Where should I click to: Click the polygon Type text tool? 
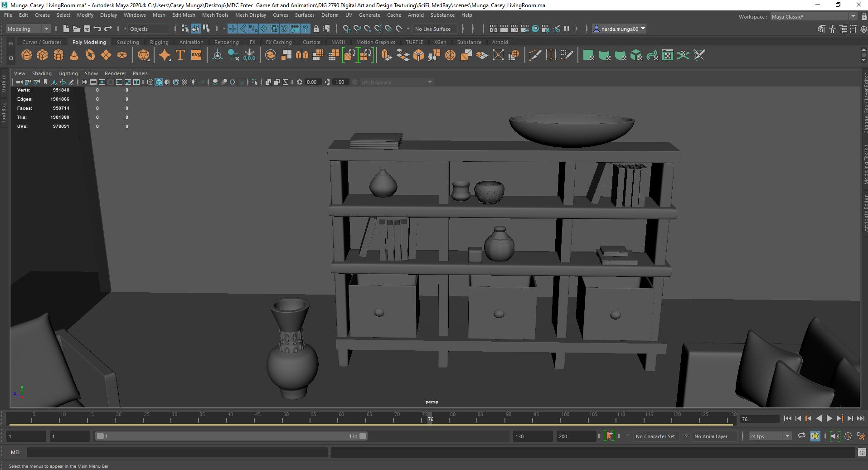click(x=180, y=55)
